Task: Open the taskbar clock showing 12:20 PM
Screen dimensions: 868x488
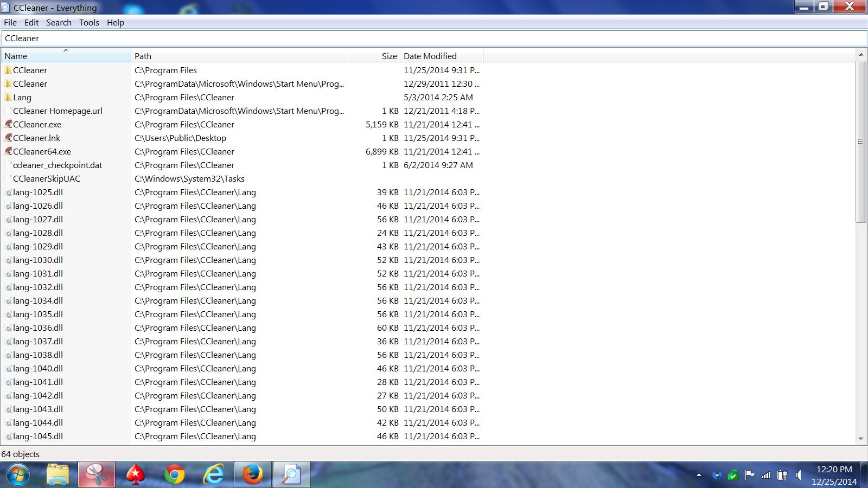Action: coord(834,475)
